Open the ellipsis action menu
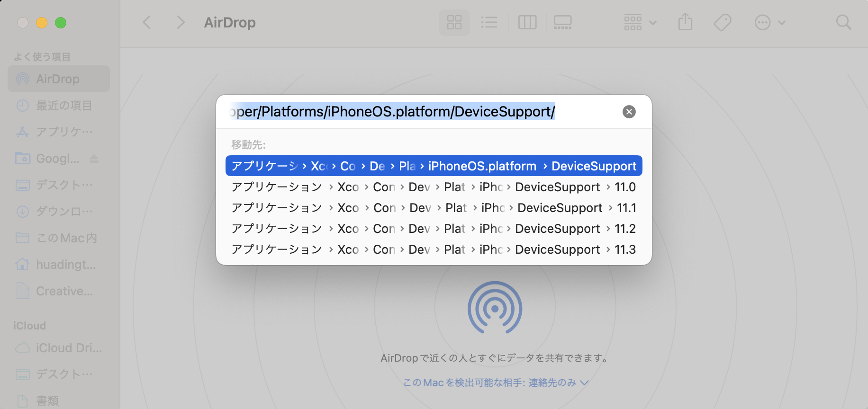868x409 pixels. point(770,22)
